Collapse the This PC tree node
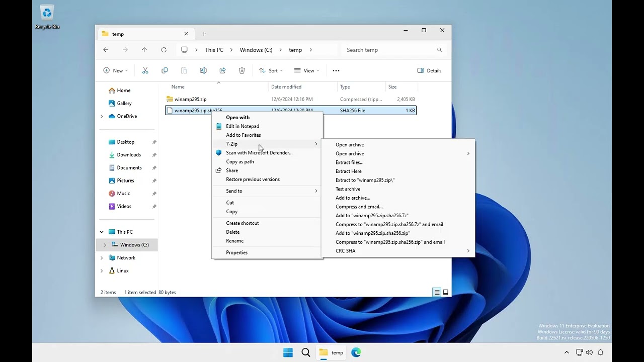Viewport: 644px width, 362px height. [102, 232]
